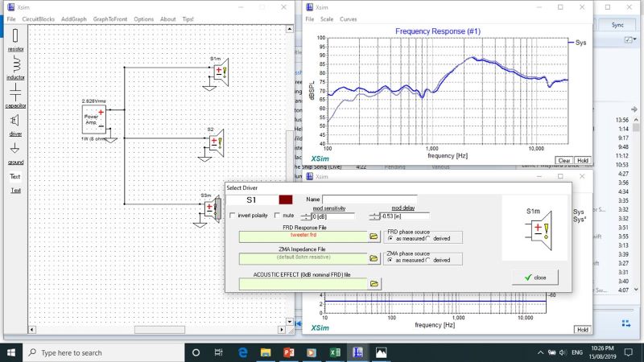
Task: Open Windows Start menu
Action: [x=11, y=352]
